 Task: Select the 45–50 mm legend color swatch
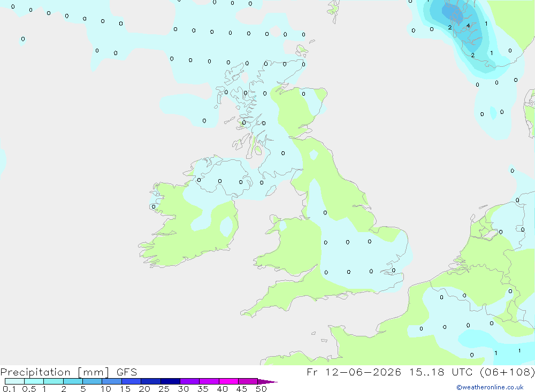point(248,381)
